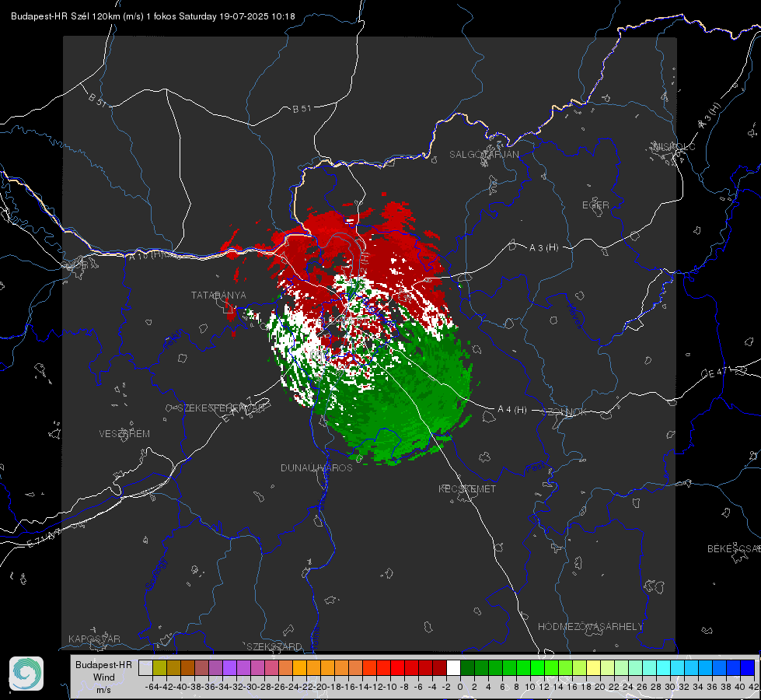
Task: Click the HÓDMEZŐVÁSÁRHELY city label
Action: point(590,627)
